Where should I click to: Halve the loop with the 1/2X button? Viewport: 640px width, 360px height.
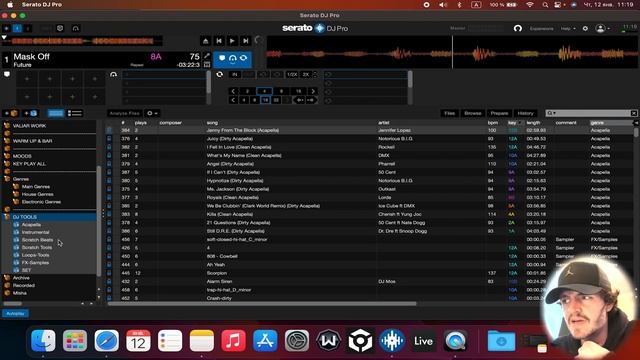click(292, 75)
